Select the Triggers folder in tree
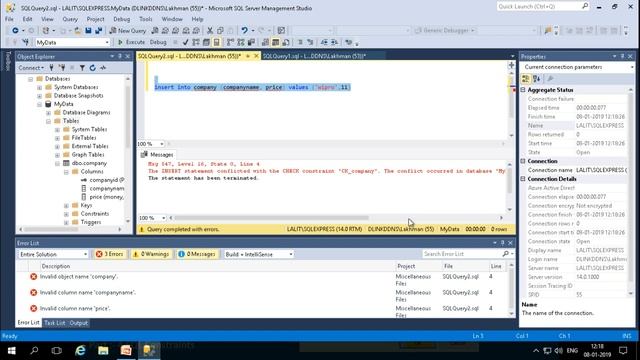Viewport: 640px width, 360px height. click(91, 222)
